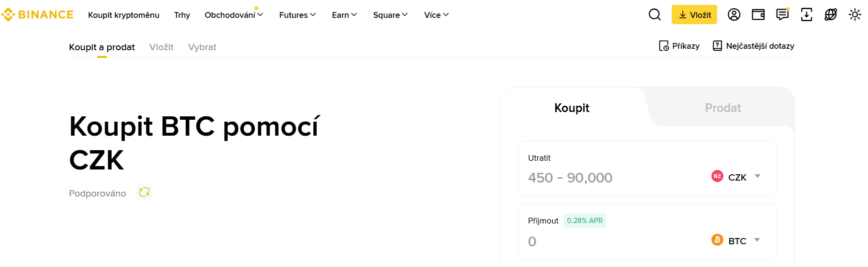Viewport: 868px width, 267px height.
Task: Expand the BTC coin dropdown
Action: click(x=736, y=240)
